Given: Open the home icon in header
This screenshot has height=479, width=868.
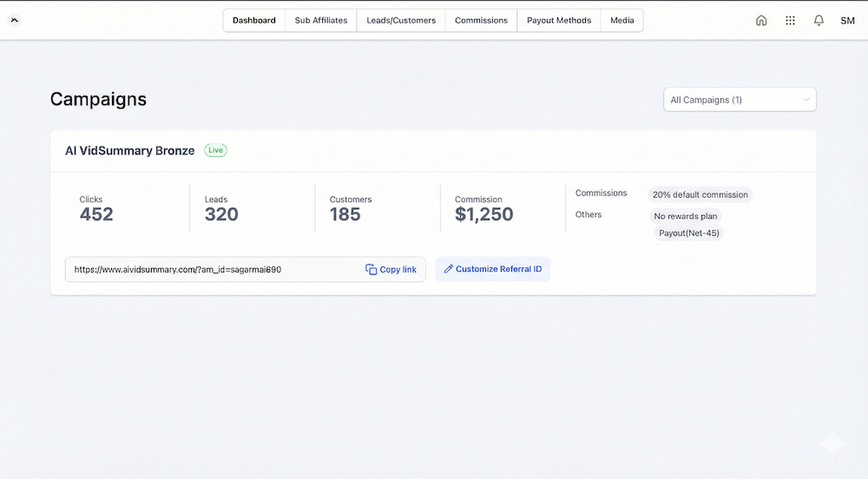Looking at the screenshot, I should [x=761, y=21].
